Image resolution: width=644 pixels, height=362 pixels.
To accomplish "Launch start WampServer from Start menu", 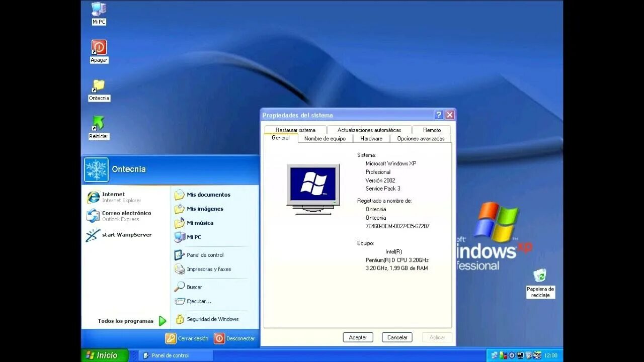I will 119,235.
